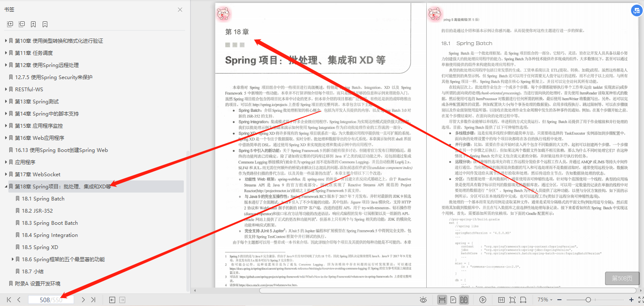
Task: Toggle continuous scrolling mode
Action: (441, 300)
